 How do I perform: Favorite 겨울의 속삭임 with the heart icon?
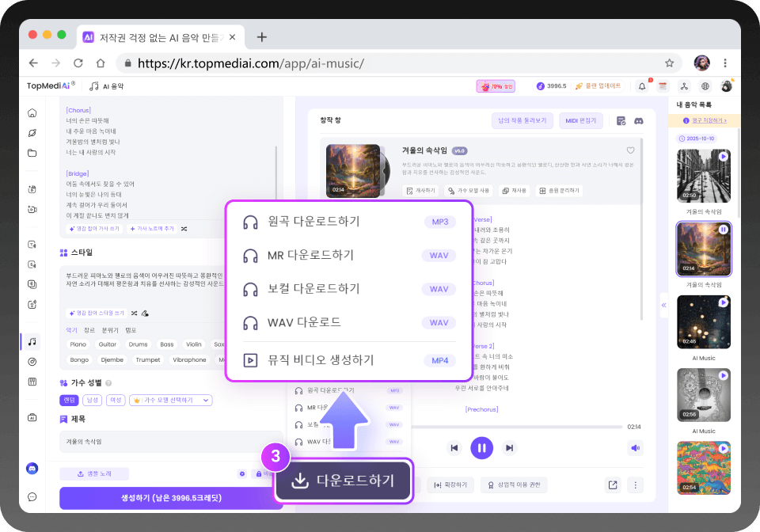point(630,150)
